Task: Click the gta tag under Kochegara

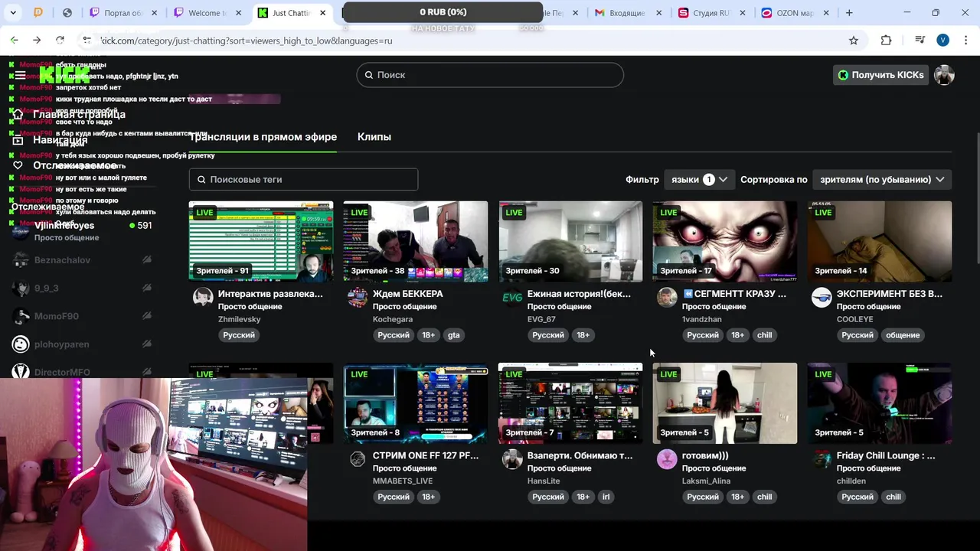Action: [x=454, y=335]
